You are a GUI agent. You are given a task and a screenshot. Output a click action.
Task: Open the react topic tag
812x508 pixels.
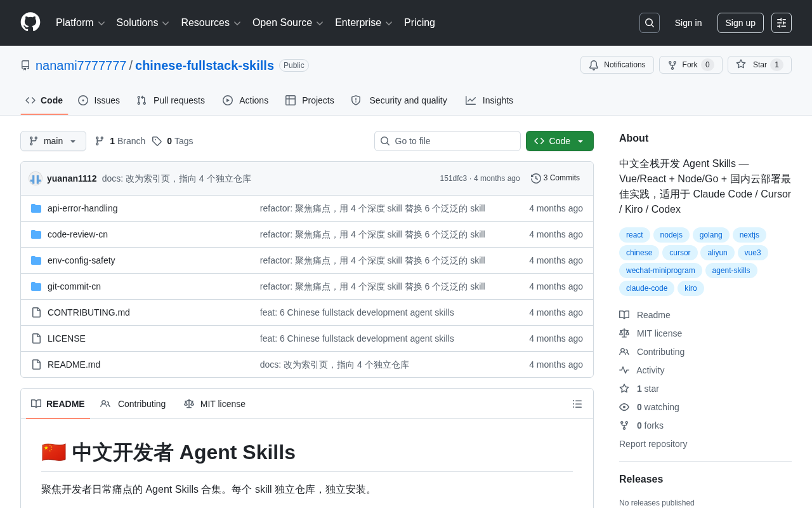click(x=634, y=235)
